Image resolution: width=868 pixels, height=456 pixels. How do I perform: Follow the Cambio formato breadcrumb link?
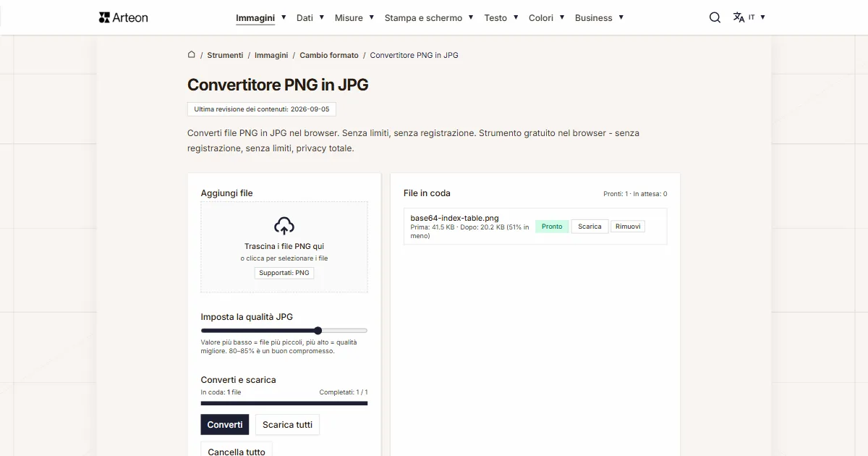pyautogui.click(x=329, y=55)
